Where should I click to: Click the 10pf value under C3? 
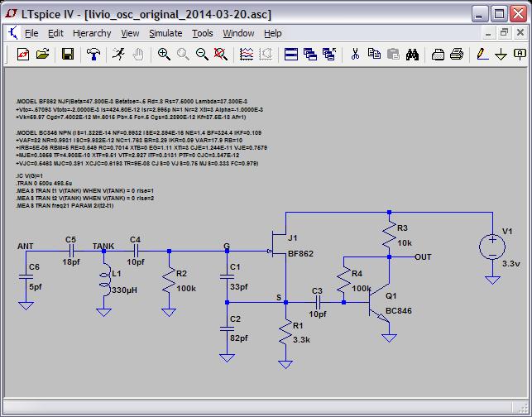(x=318, y=314)
